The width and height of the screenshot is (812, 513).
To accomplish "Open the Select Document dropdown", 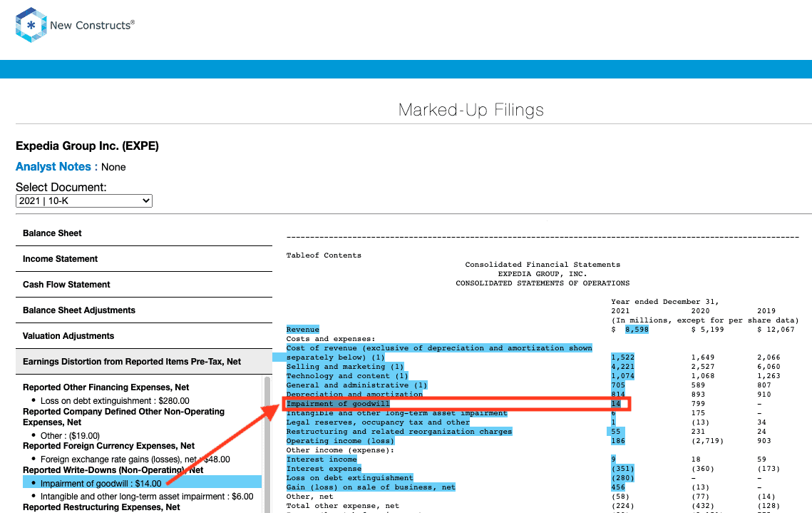I will click(84, 200).
